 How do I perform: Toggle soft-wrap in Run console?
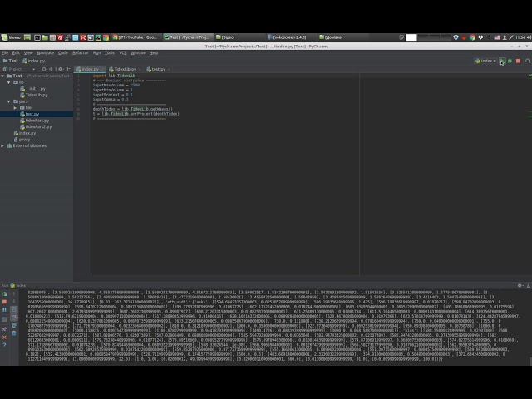click(14, 309)
